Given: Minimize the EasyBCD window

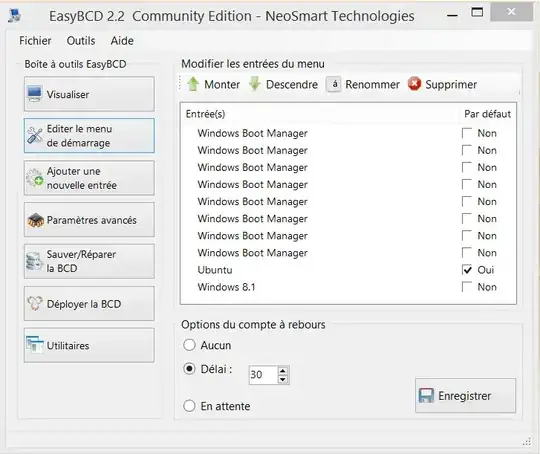Looking at the screenshot, I should (452, 16).
